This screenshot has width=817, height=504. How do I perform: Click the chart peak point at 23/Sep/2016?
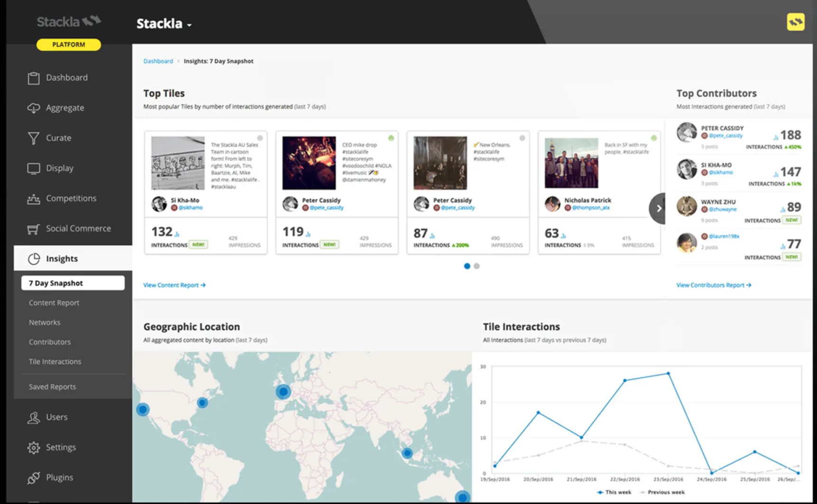coord(668,373)
